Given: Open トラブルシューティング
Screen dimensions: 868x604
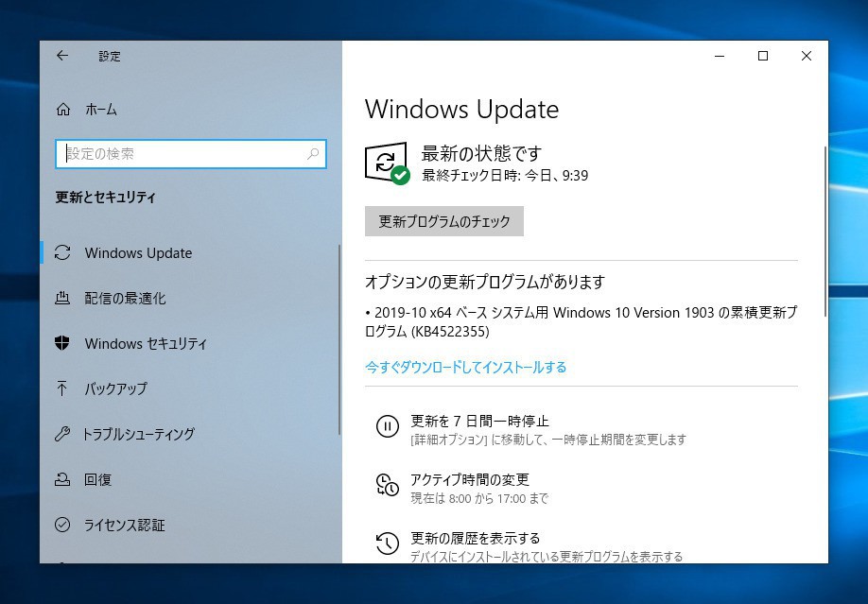Looking at the screenshot, I should tap(138, 434).
